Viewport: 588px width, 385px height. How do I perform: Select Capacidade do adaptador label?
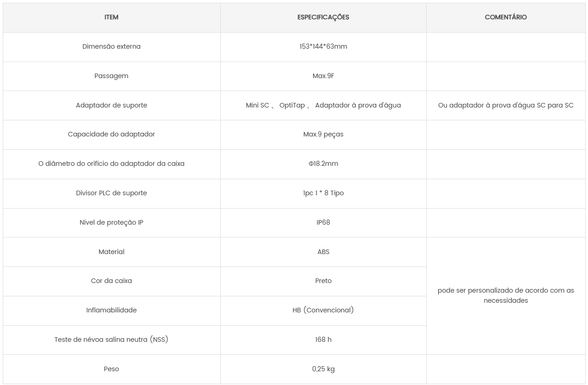coord(111,135)
